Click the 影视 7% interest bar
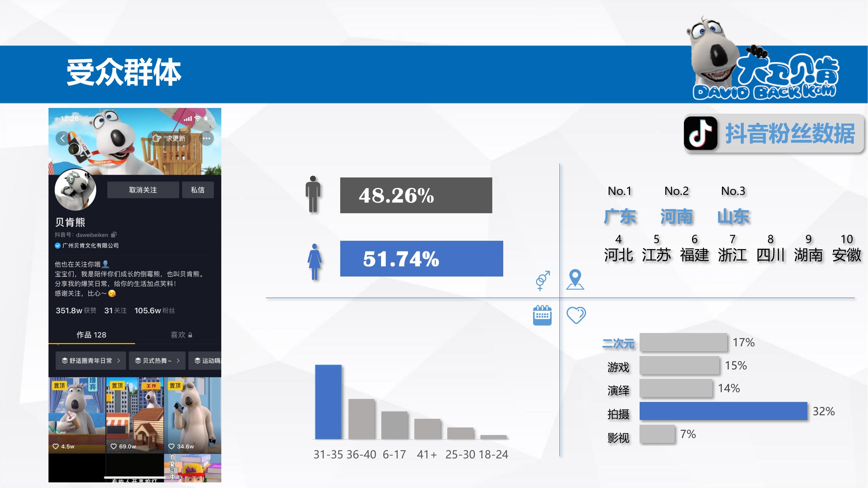 click(x=657, y=434)
